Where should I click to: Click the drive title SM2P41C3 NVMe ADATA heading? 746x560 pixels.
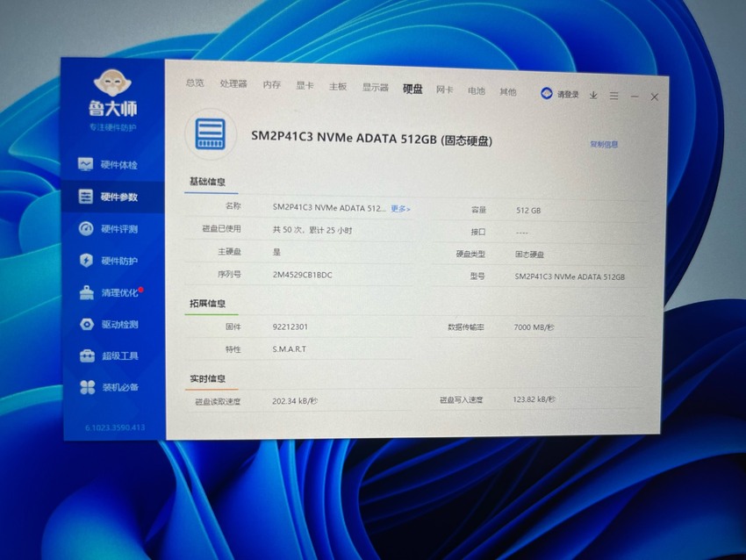pos(371,138)
